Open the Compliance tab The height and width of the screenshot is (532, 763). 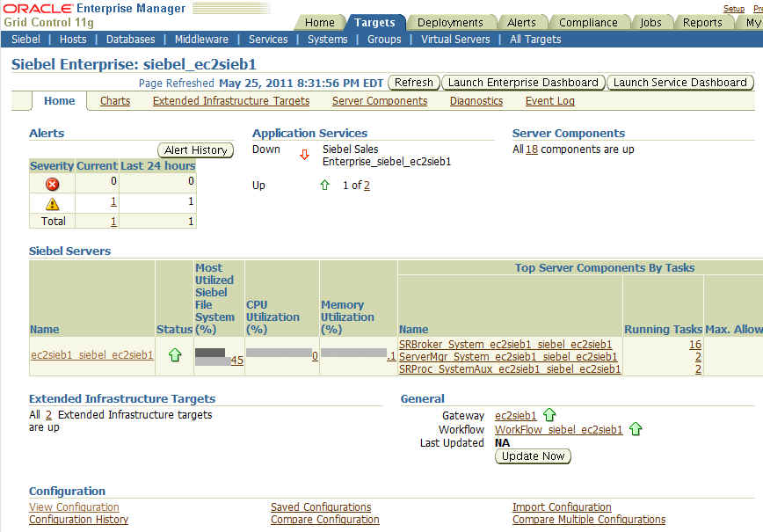[x=588, y=22]
